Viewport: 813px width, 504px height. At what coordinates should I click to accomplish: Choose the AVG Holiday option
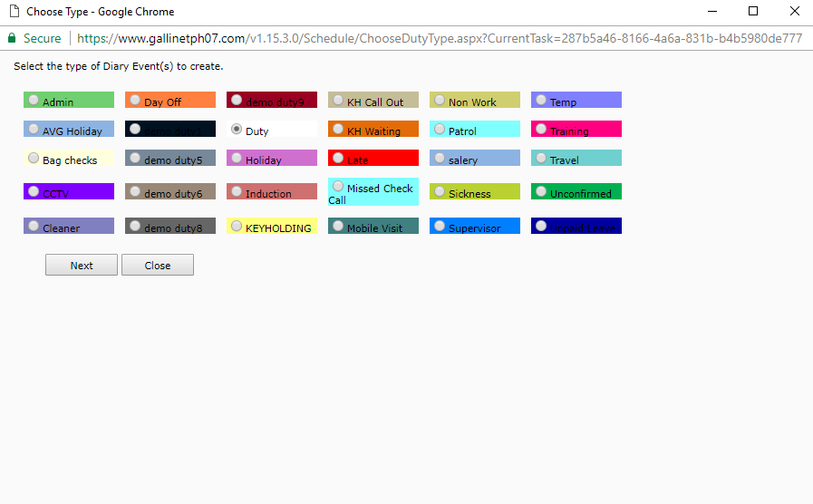34,130
